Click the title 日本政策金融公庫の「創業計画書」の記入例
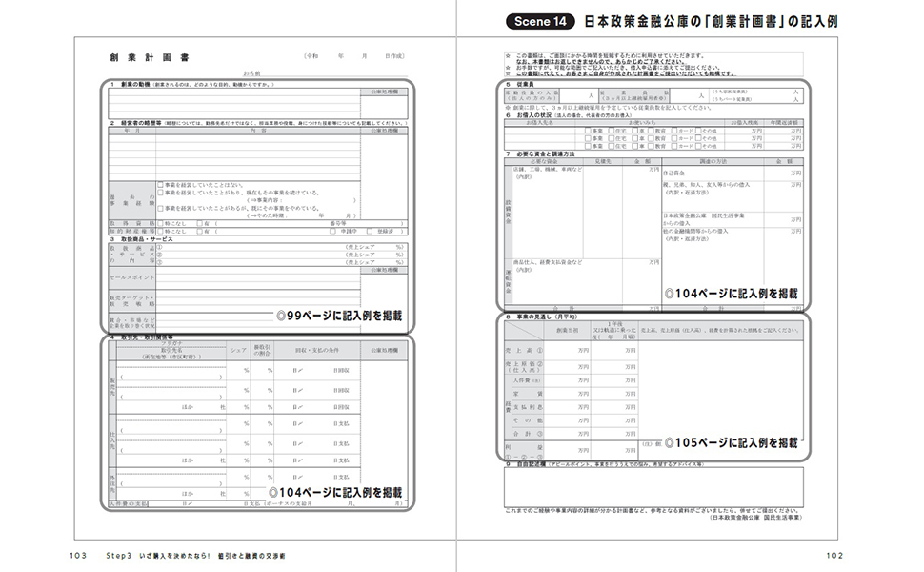 coord(710,22)
